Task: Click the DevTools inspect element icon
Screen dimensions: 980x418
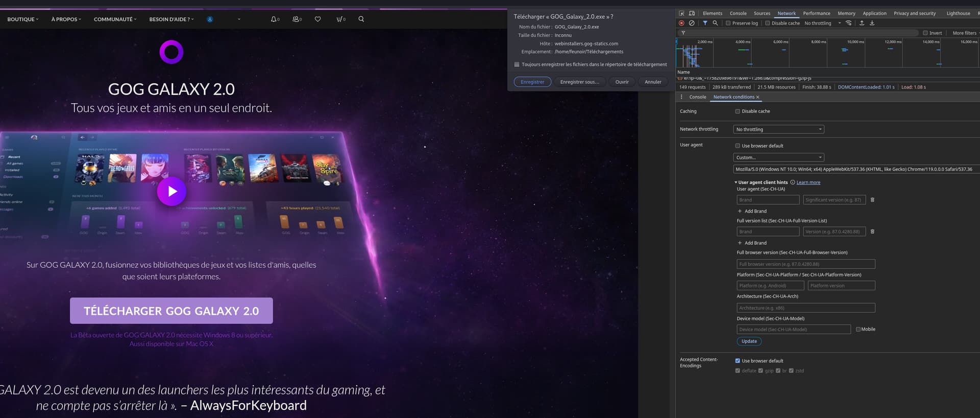Action: pyautogui.click(x=681, y=13)
